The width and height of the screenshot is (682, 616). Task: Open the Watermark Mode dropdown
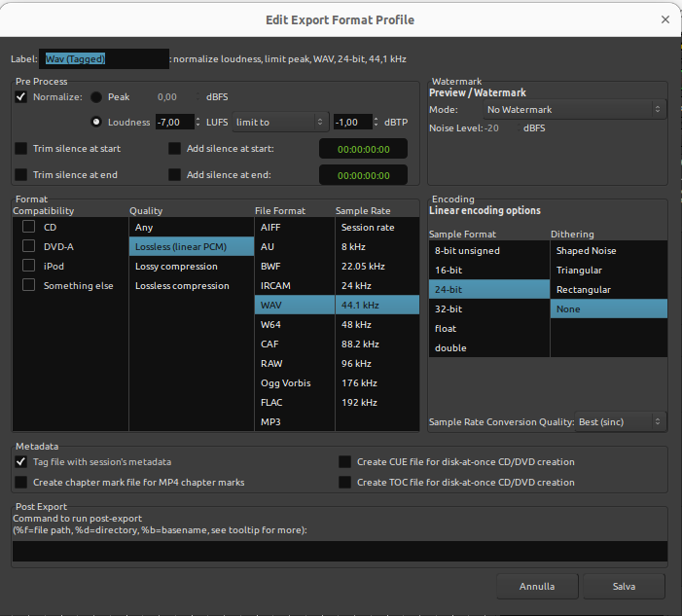click(x=574, y=110)
